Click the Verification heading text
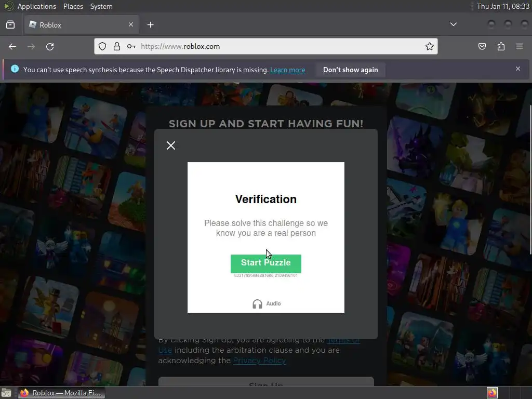The height and width of the screenshot is (399, 532). [265, 199]
